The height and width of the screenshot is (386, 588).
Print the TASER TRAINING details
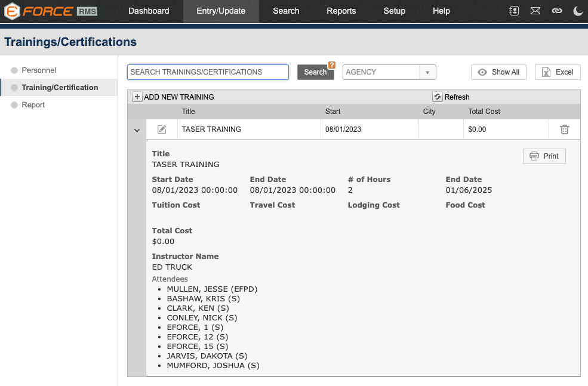[544, 156]
